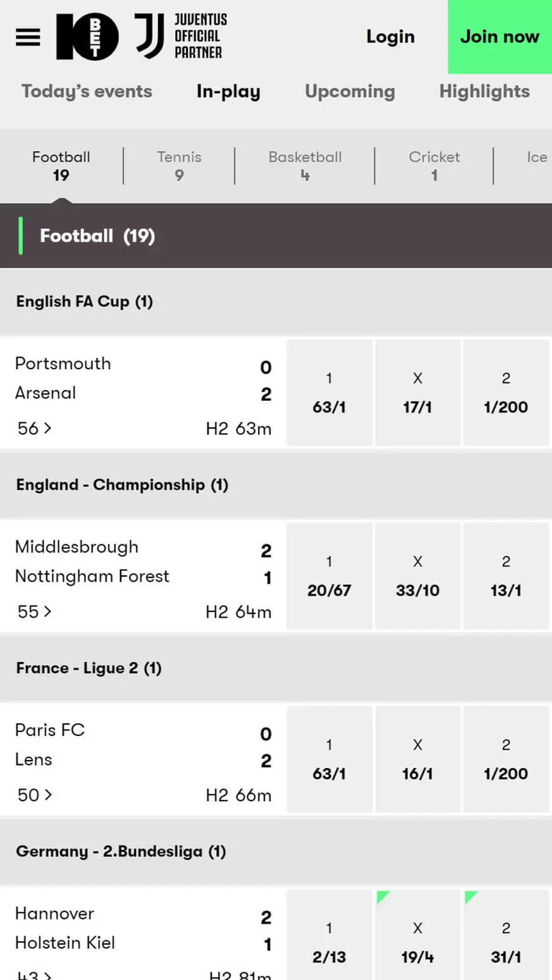Expand Portsmouth v Arsenal 56 markets
This screenshot has width=552, height=980.
pos(35,428)
